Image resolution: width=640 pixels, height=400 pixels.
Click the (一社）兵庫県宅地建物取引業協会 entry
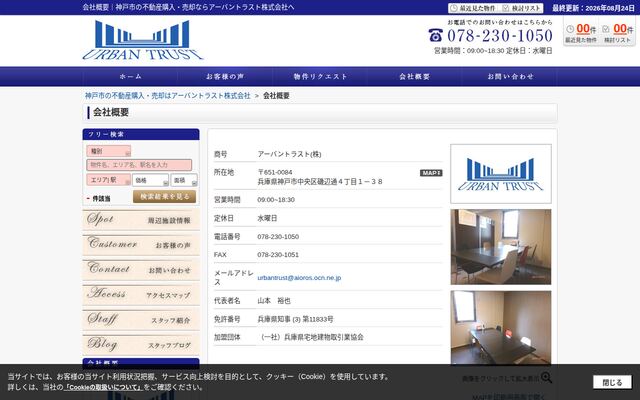pos(310,337)
